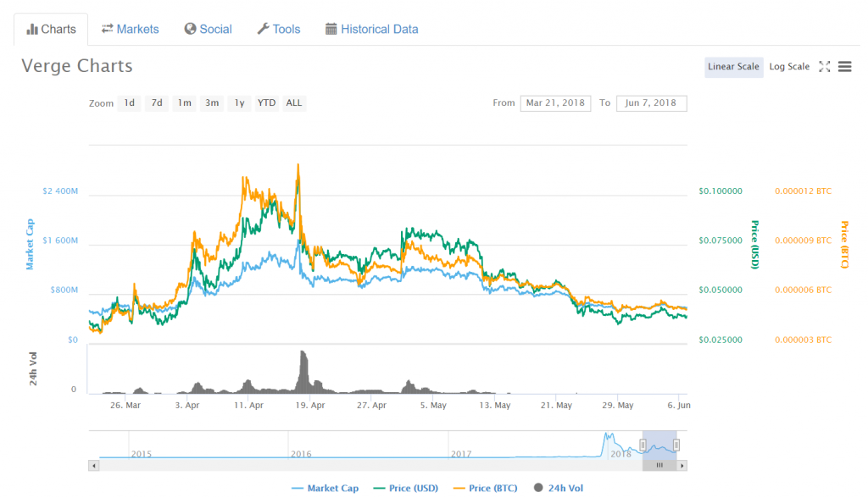Click the vertical Price (USD) axis title
Screen dimensions: 868x498
[x=754, y=245]
